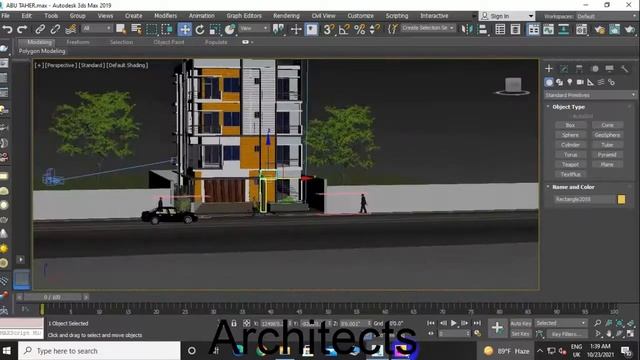Toggle Selection Lock padlock

(234, 323)
